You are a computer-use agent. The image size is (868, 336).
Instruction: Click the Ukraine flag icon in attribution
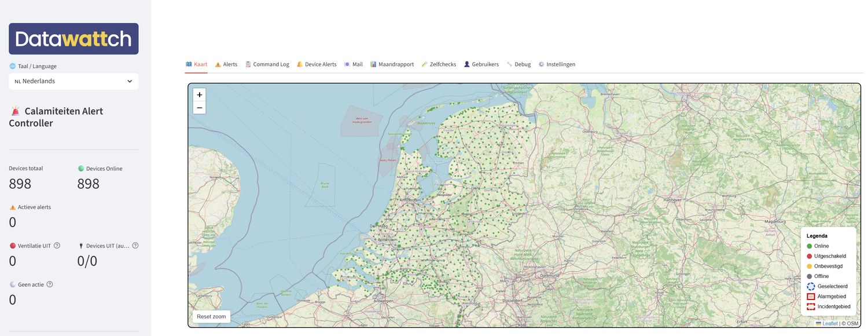818,324
